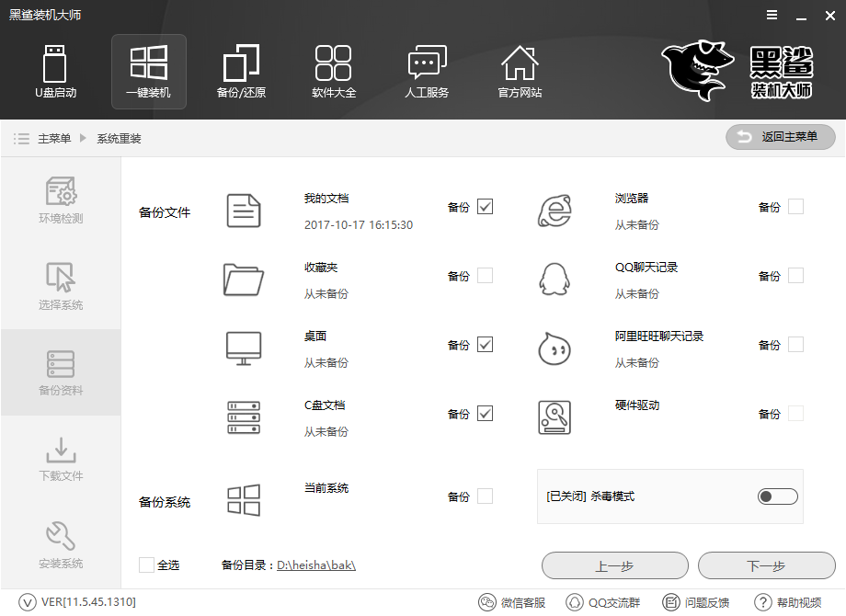Check the 收藏夹 backup checkbox
846x616 pixels.
tap(486, 275)
